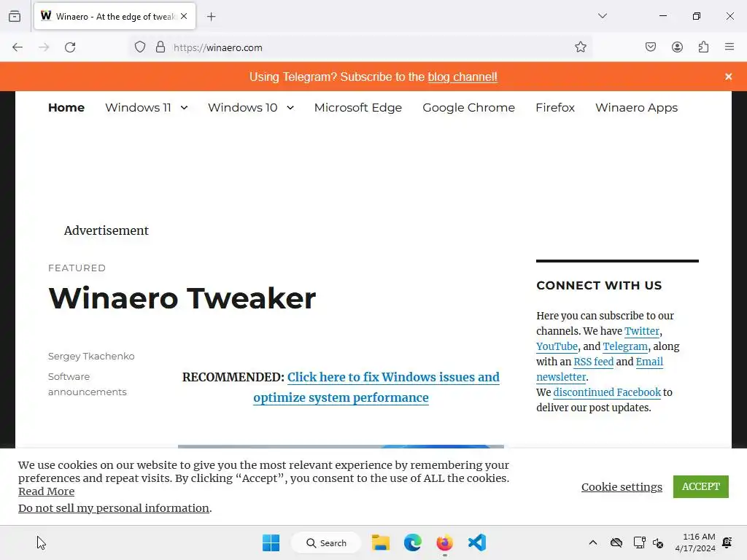Screen dimensions: 747x560
Task: Open the Firefox account icon
Action: pos(677,47)
